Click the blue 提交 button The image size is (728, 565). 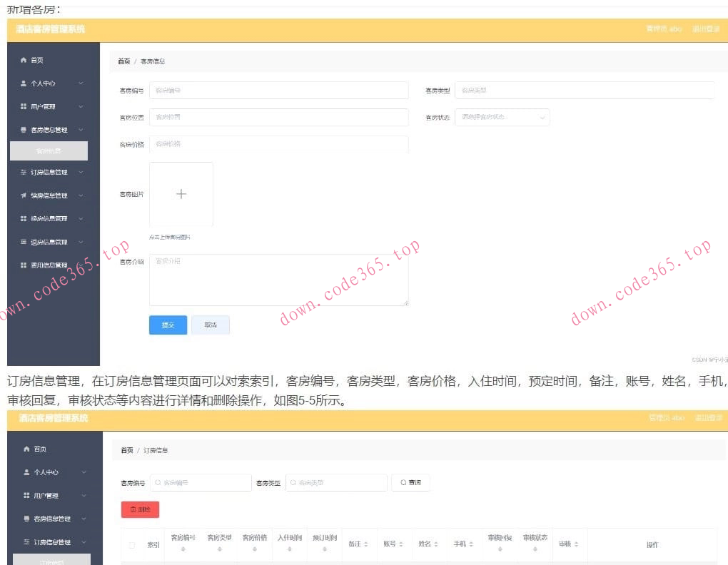(168, 325)
